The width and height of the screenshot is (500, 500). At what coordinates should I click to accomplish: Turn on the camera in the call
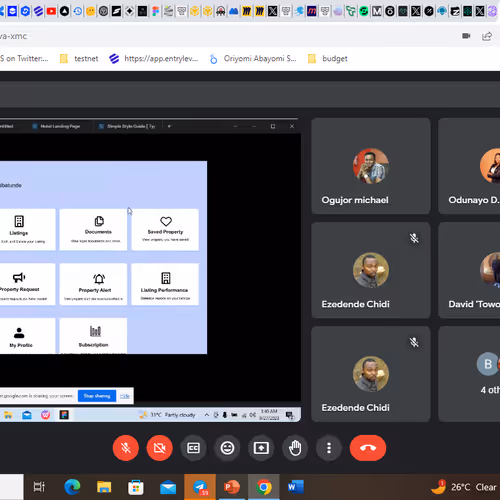click(160, 448)
